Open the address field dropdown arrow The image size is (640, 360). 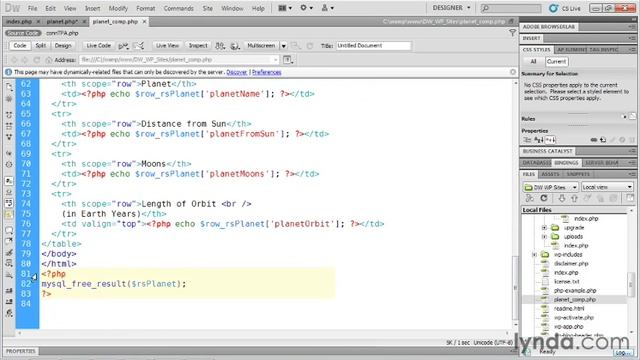click(276, 60)
